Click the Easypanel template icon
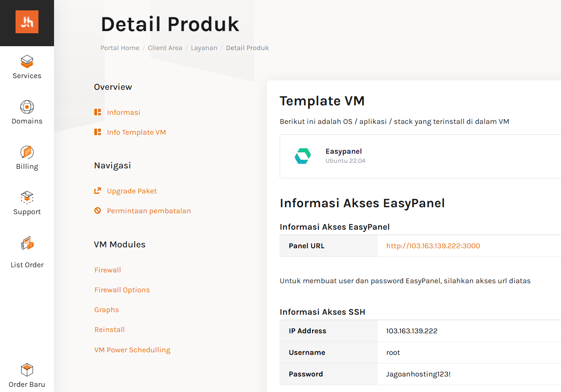 click(x=302, y=156)
